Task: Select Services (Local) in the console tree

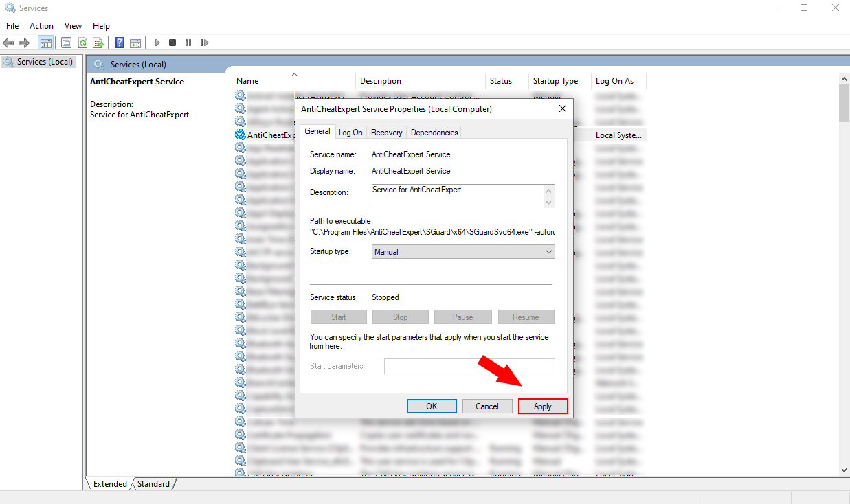Action: [38, 62]
